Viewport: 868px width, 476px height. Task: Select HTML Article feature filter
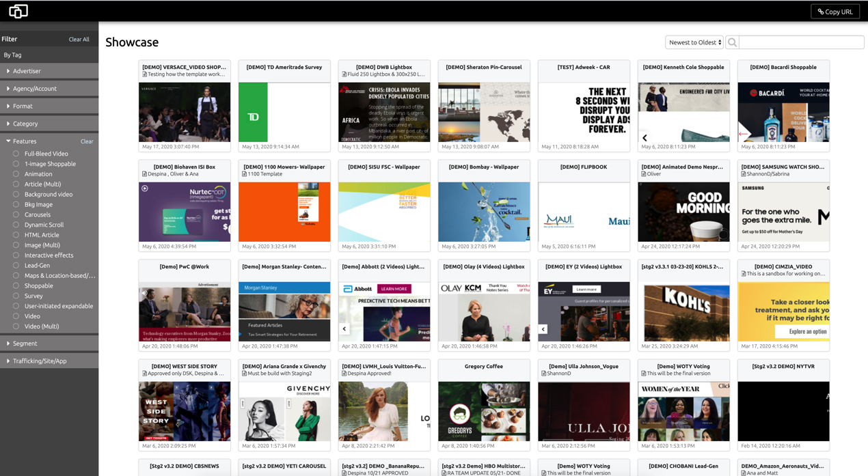(x=16, y=235)
